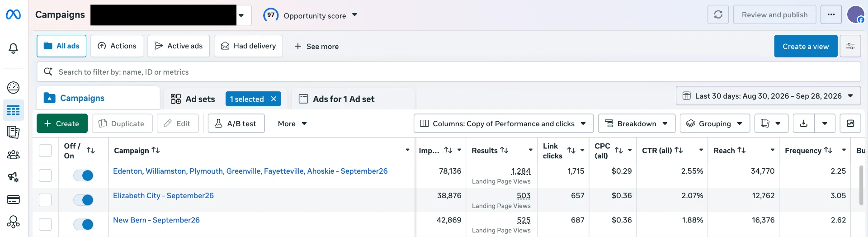The image size is (868, 237).
Task: Open the Meta logo home icon
Action: (x=13, y=15)
